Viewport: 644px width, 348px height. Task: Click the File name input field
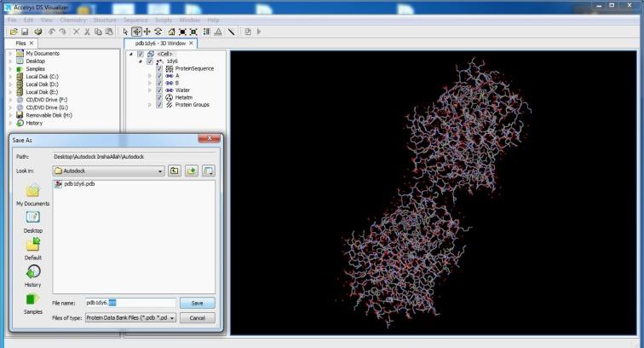point(129,303)
